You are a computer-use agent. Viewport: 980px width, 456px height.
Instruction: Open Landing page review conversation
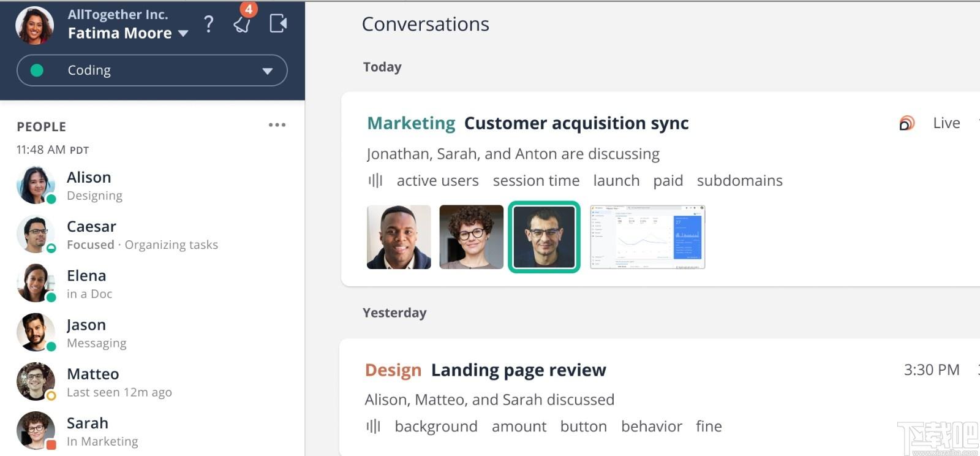[x=518, y=370]
